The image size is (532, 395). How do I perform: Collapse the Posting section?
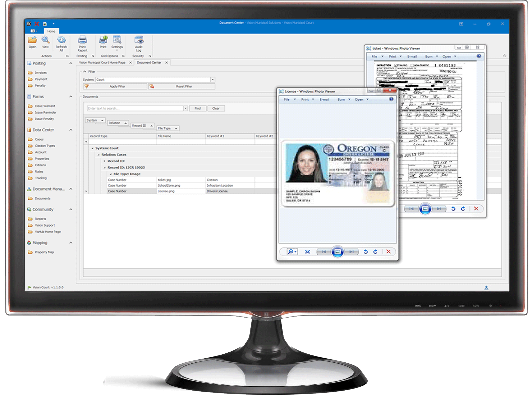coord(71,63)
